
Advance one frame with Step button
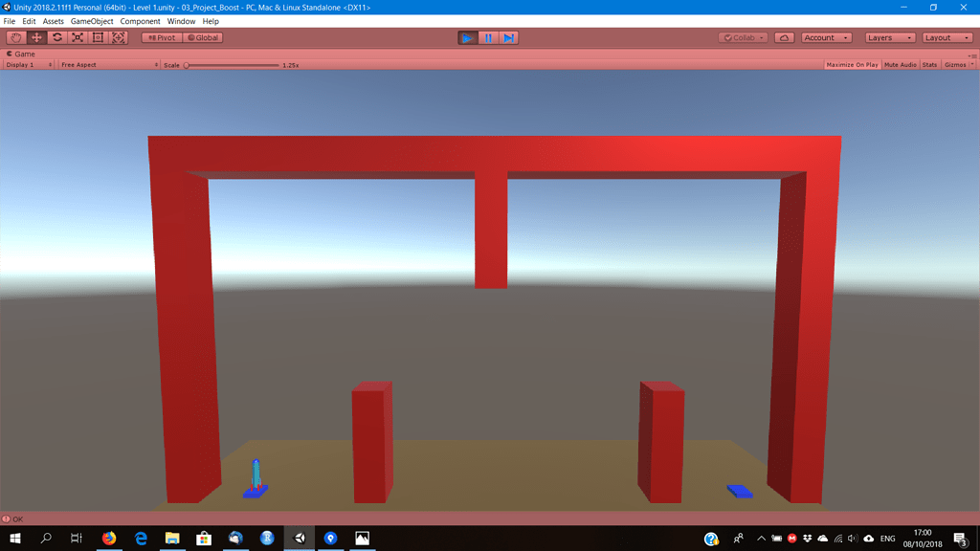[x=509, y=37]
